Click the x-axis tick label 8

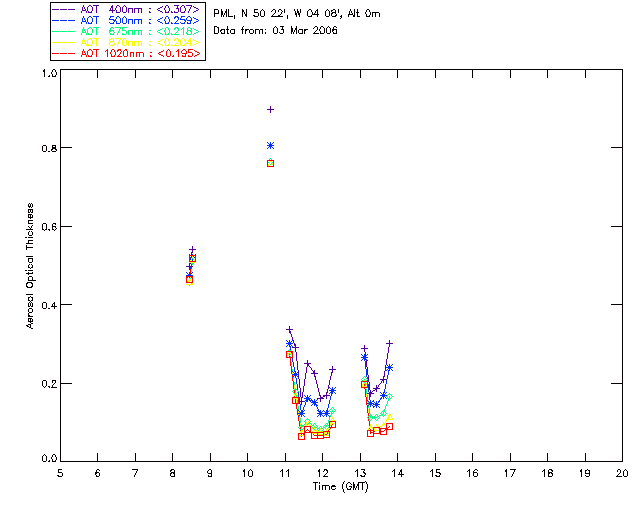coord(173,474)
